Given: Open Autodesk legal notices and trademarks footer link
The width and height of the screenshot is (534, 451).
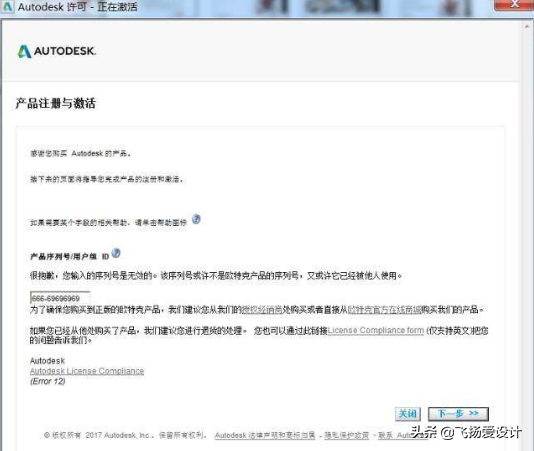Looking at the screenshot, I should pos(265,435).
